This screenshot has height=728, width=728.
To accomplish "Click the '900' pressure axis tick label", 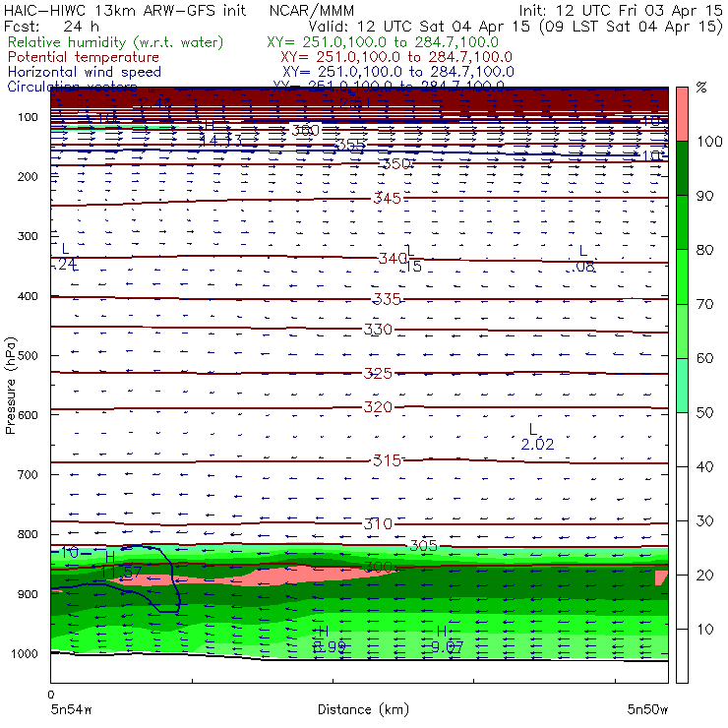I will (28, 594).
